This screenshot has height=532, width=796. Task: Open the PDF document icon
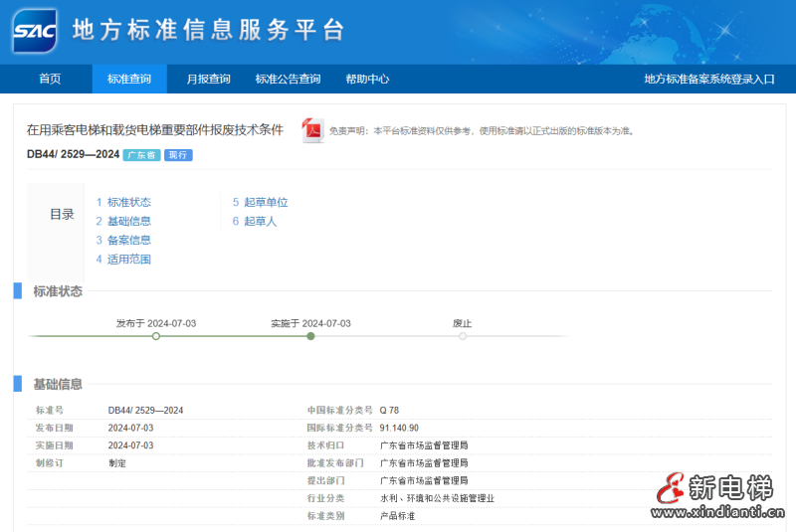(x=313, y=130)
